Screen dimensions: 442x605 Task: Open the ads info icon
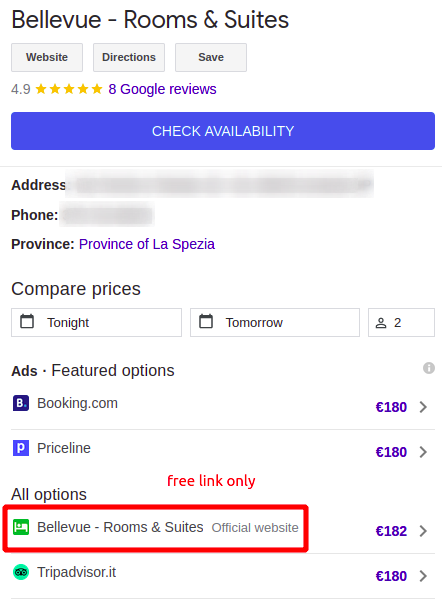point(429,368)
